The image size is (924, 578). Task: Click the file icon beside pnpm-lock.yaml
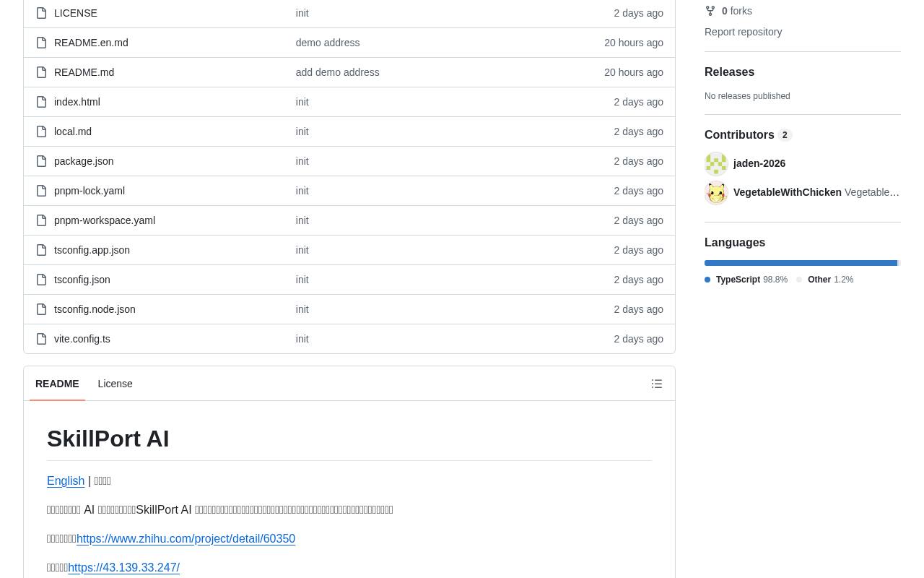[x=41, y=191]
